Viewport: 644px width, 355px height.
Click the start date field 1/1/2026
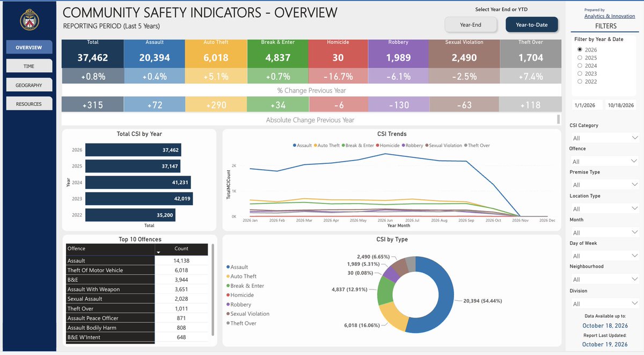point(587,105)
